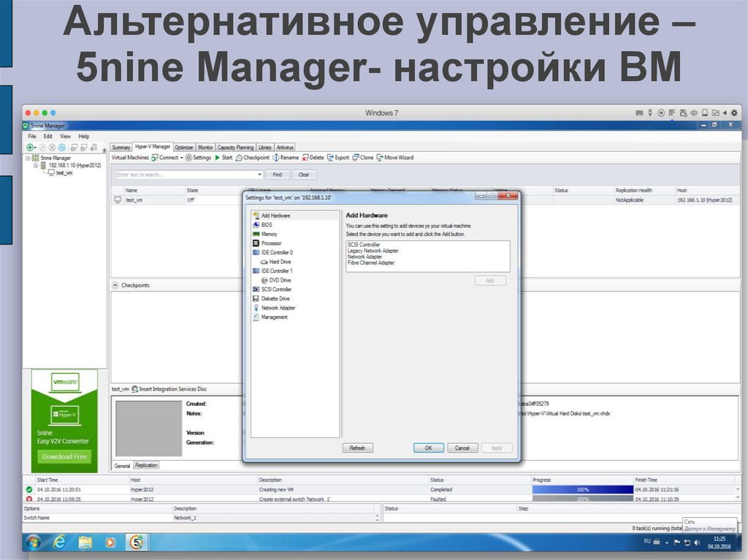748x560 pixels.
Task: Open Internet Explorer from taskbar
Action: [x=59, y=542]
